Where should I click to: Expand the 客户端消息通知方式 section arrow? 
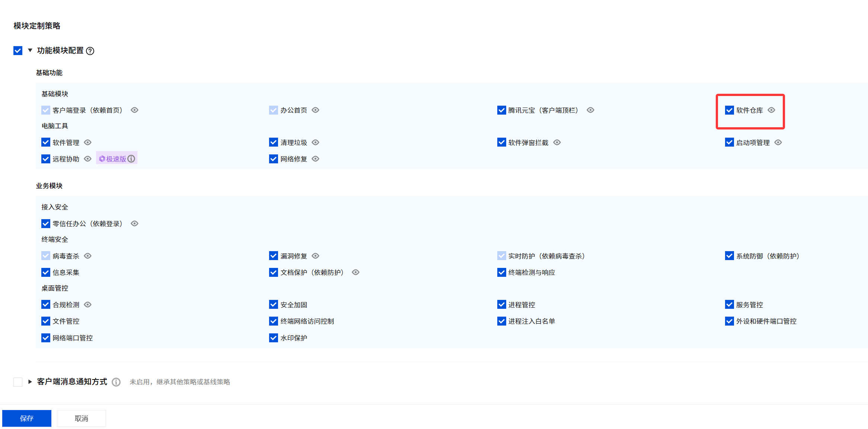(x=30, y=382)
